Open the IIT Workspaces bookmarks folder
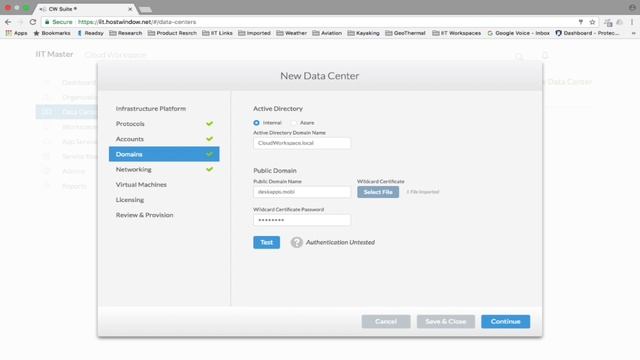Viewport: 640px width, 360px height. click(456, 33)
